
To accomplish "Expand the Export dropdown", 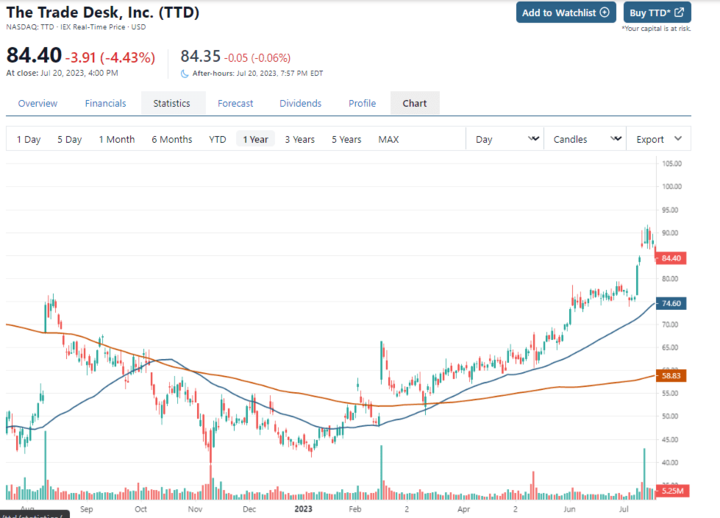I will (658, 139).
